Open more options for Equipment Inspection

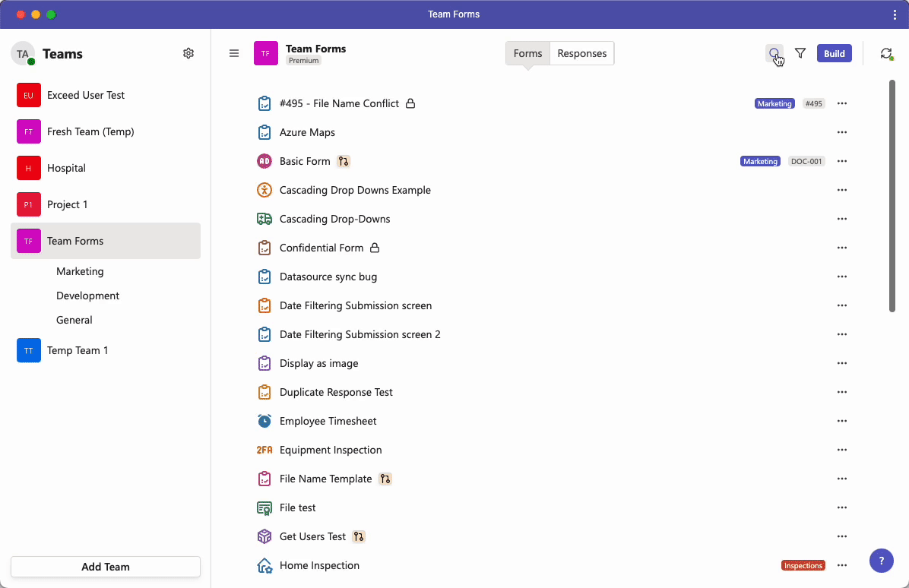coord(842,450)
